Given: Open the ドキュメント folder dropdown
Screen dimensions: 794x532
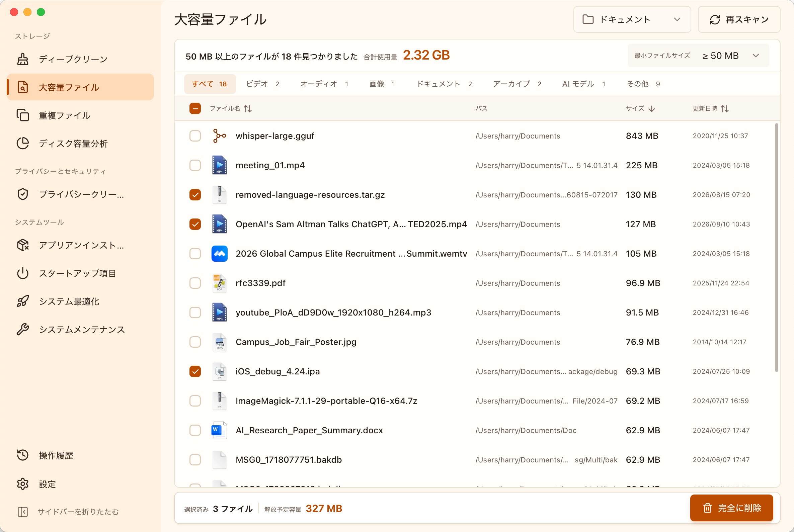Looking at the screenshot, I should click(632, 19).
